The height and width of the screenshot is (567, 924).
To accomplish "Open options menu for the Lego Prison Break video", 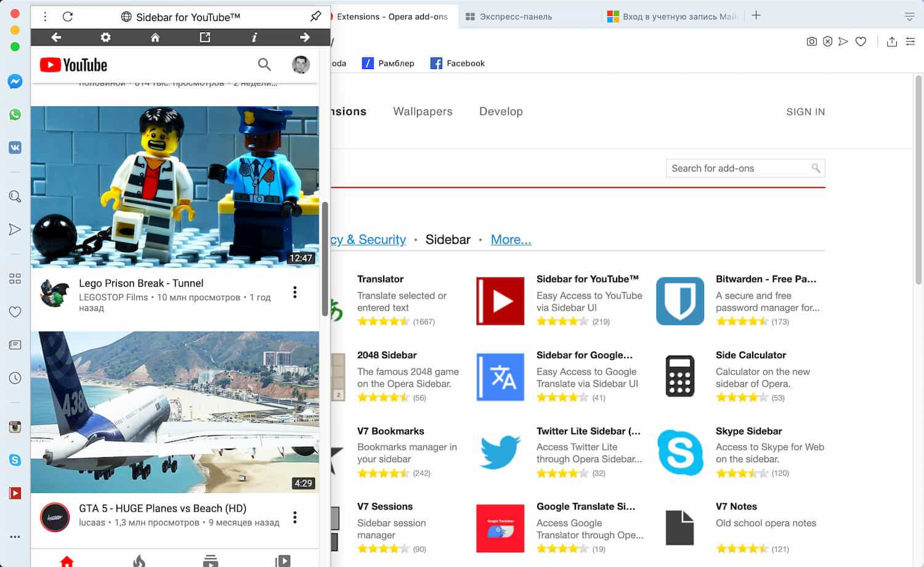I will pyautogui.click(x=295, y=292).
